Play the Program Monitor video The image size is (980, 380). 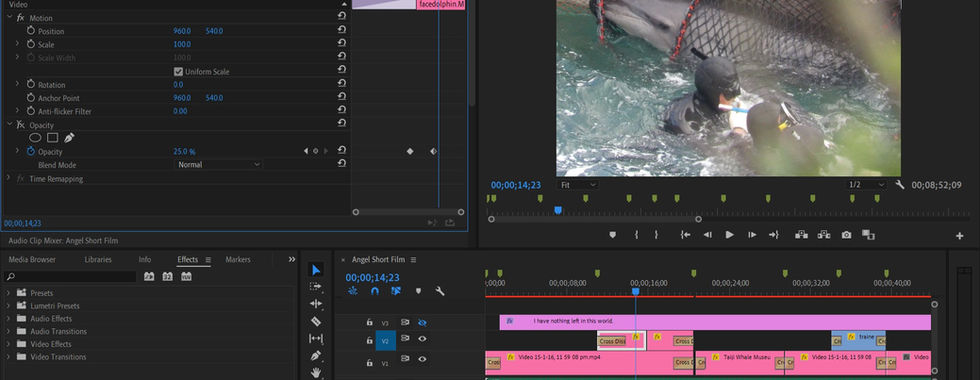729,235
